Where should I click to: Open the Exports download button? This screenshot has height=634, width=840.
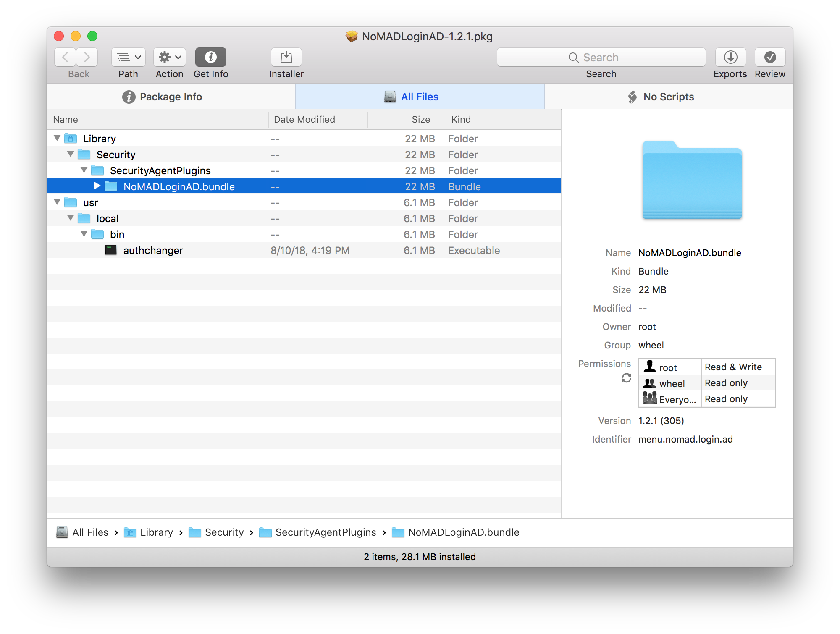[x=730, y=57]
